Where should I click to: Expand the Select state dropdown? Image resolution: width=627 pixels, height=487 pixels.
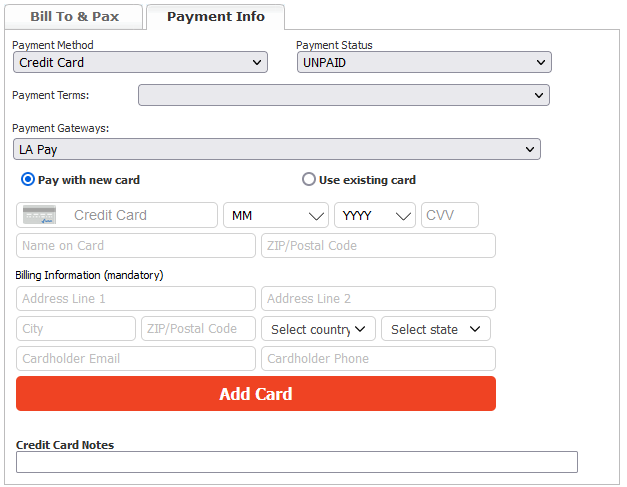[435, 329]
